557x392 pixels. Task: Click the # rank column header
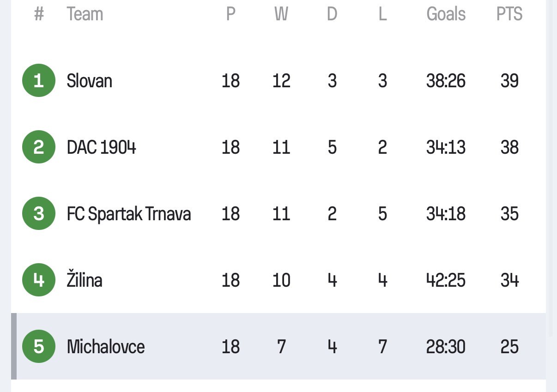(x=39, y=14)
